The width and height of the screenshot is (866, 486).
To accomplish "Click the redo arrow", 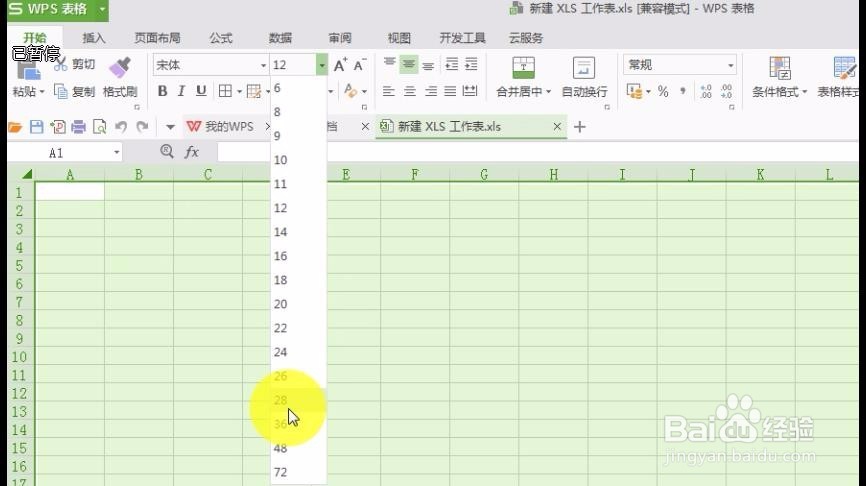I will pyautogui.click(x=142, y=127).
